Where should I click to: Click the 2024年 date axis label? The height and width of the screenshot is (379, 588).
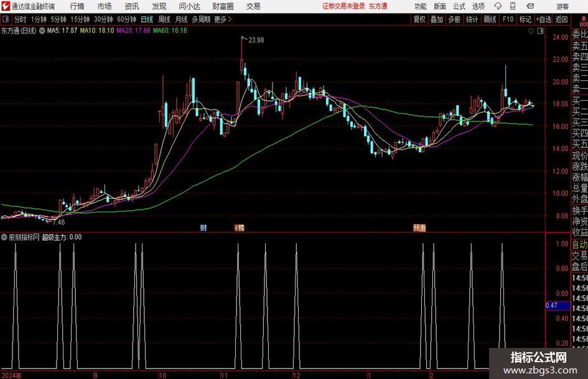[x=12, y=375]
